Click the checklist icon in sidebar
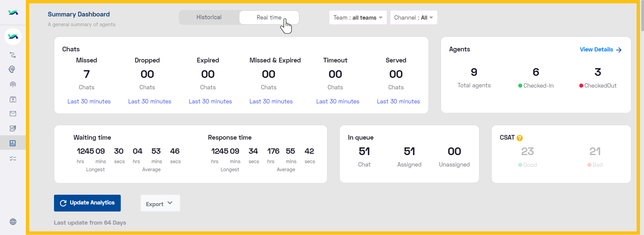The width and height of the screenshot is (644, 235). coord(13,158)
